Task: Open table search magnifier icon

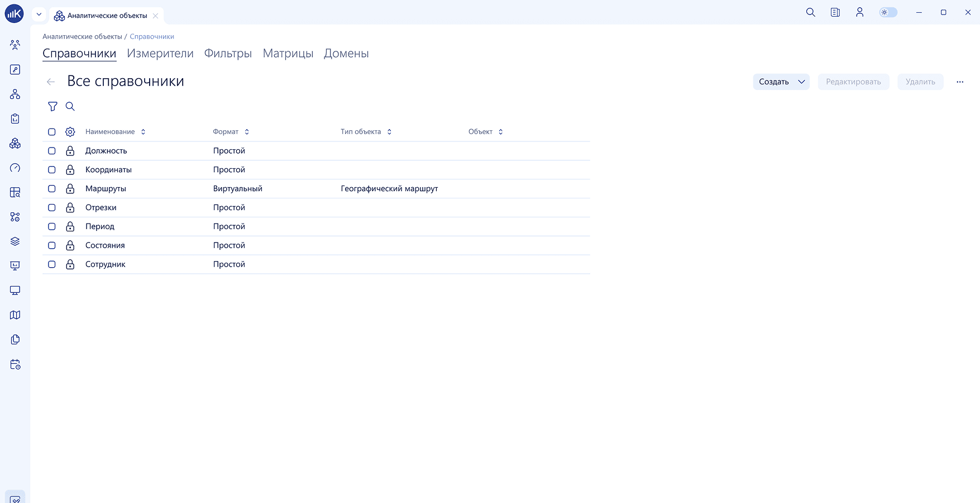Action: pos(70,106)
